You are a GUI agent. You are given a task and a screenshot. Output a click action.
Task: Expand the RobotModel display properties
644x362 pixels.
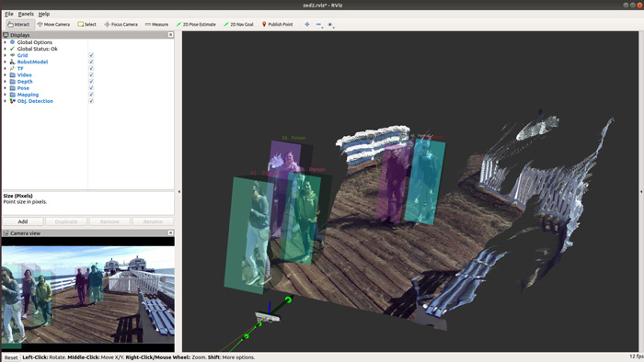point(5,62)
